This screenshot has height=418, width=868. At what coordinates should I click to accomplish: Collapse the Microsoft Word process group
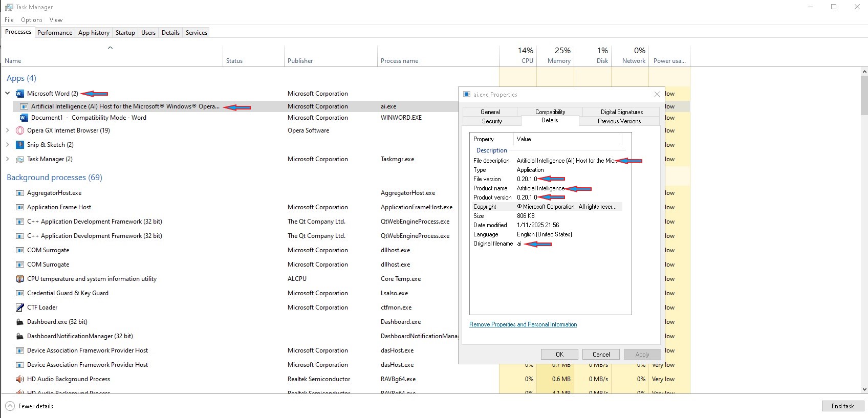[x=8, y=94]
